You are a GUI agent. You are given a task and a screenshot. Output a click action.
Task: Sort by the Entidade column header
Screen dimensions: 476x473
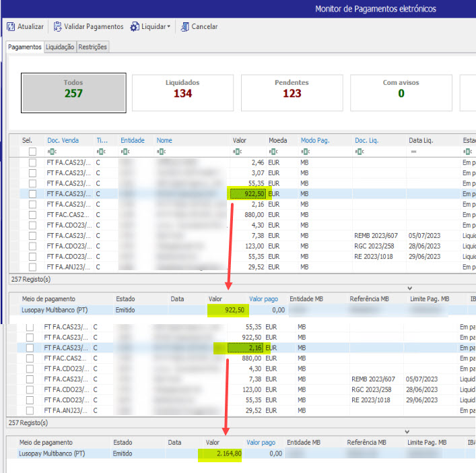pos(133,140)
